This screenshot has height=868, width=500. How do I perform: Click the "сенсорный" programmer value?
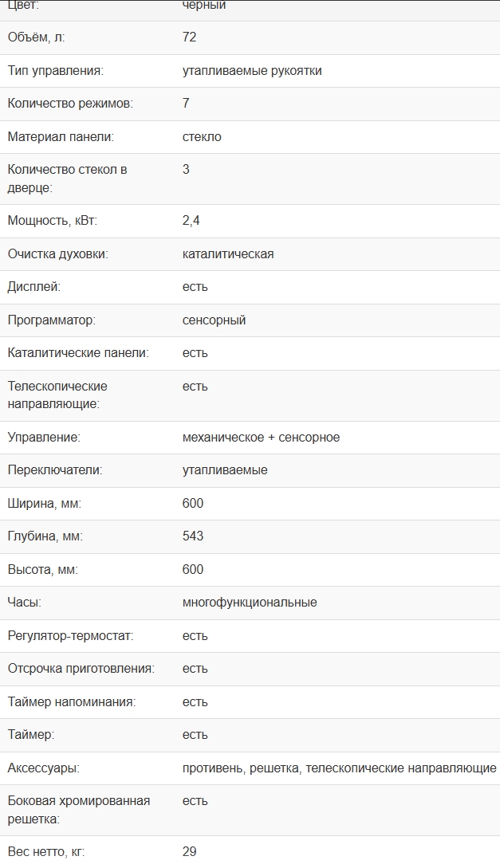click(x=214, y=320)
